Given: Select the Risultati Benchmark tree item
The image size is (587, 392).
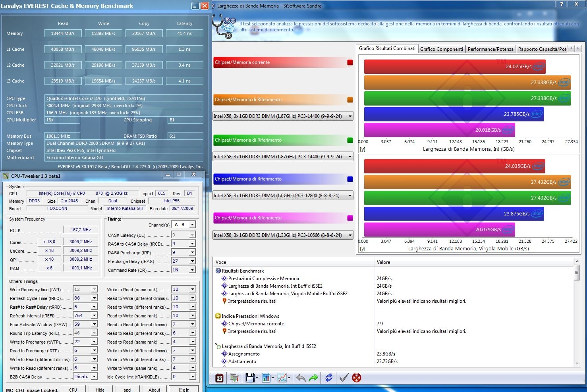Looking at the screenshot, I should [243, 271].
